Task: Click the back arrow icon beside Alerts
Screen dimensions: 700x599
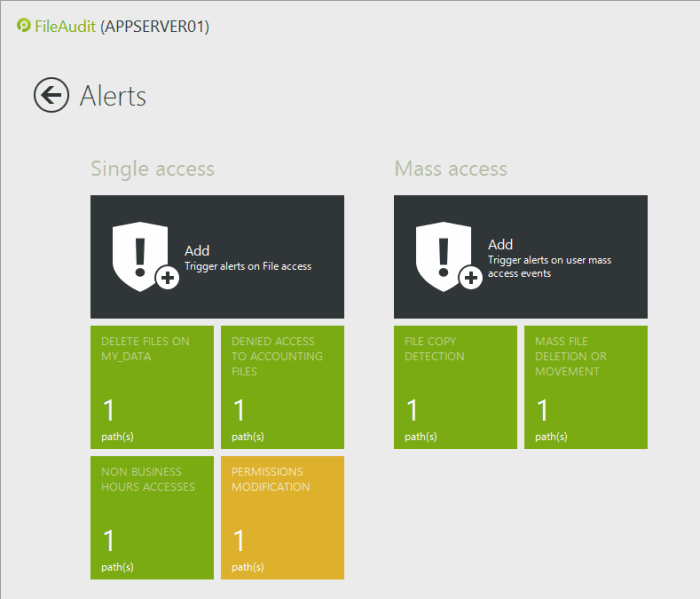Action: (50, 95)
